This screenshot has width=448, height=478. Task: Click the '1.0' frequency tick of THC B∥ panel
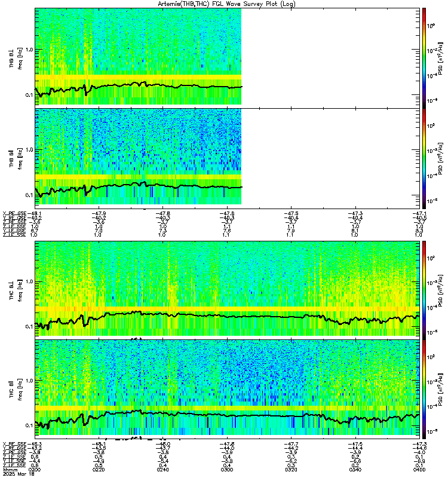pos(29,381)
